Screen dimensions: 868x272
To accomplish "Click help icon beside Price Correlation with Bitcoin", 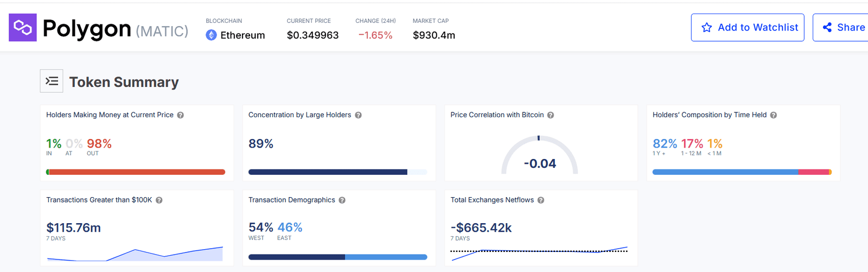I will click(x=551, y=115).
